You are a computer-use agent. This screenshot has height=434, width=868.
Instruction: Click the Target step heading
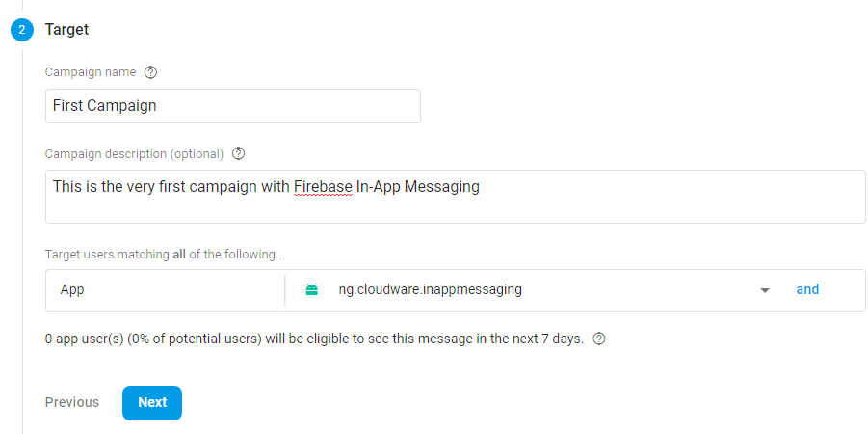click(x=66, y=29)
